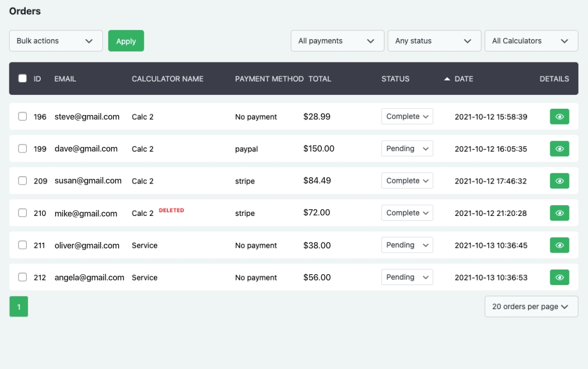The width and height of the screenshot is (588, 369).
Task: Go to page 1 in pagination
Action: tap(19, 307)
